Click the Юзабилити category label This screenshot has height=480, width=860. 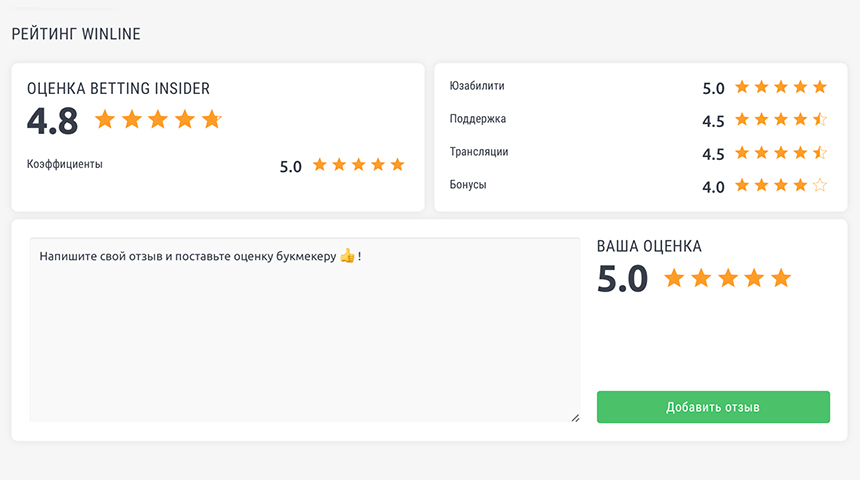[x=477, y=86]
